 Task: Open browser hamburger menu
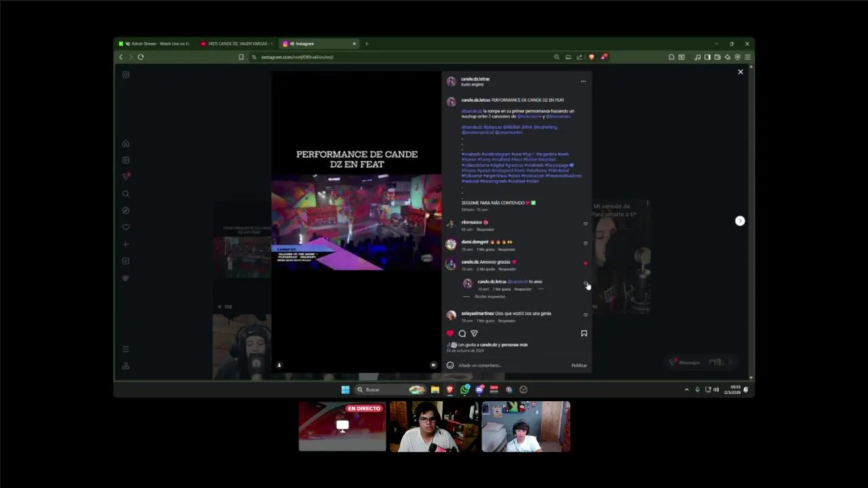pos(747,57)
